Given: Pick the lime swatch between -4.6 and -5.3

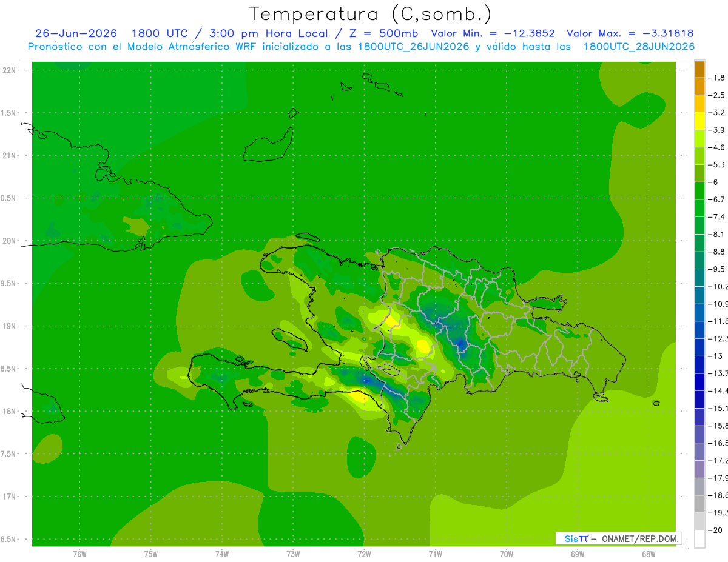Looking at the screenshot, I should click(x=699, y=156).
